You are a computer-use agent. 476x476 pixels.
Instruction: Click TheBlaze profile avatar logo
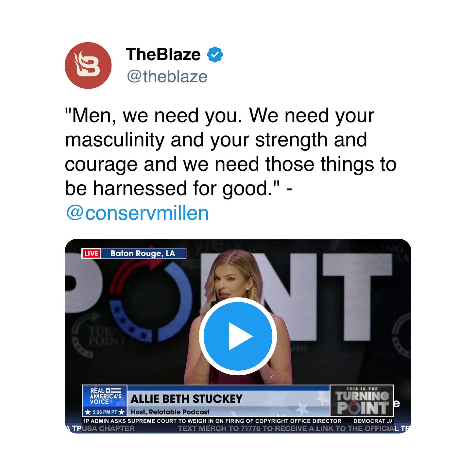pyautogui.click(x=88, y=65)
